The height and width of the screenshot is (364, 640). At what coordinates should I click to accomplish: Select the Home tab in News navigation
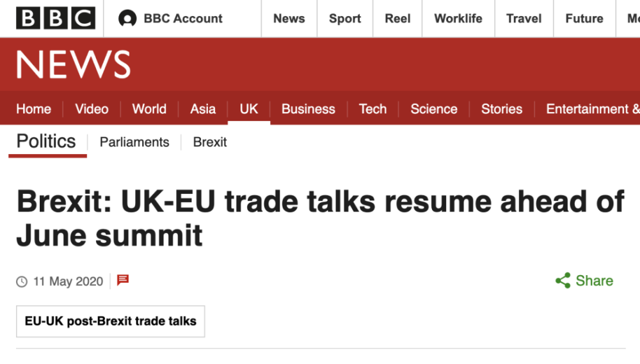coord(33,109)
